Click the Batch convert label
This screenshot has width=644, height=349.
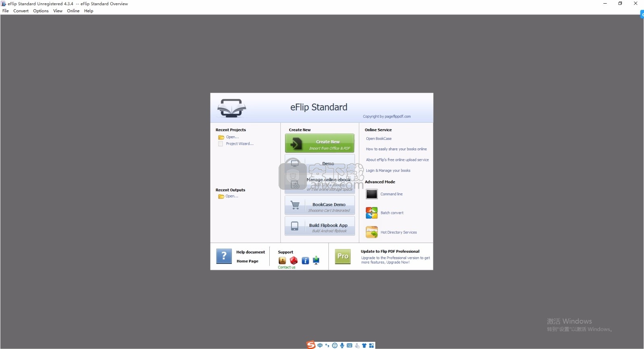pyautogui.click(x=392, y=213)
